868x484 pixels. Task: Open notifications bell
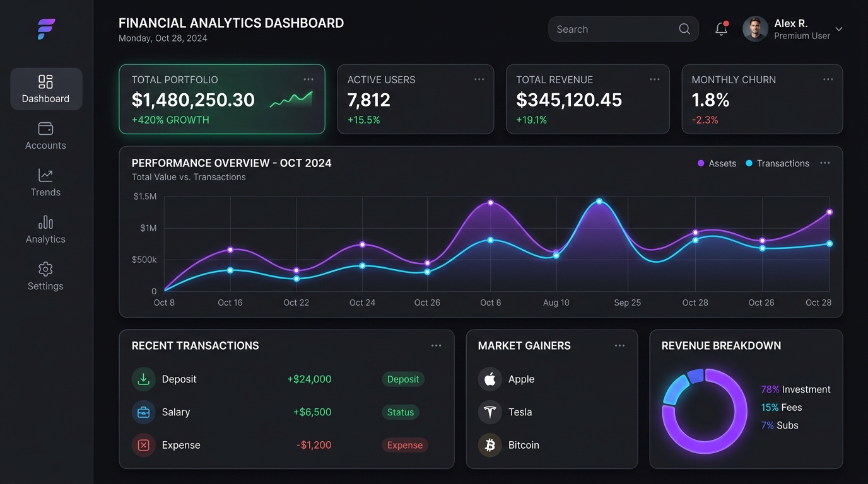tap(721, 29)
